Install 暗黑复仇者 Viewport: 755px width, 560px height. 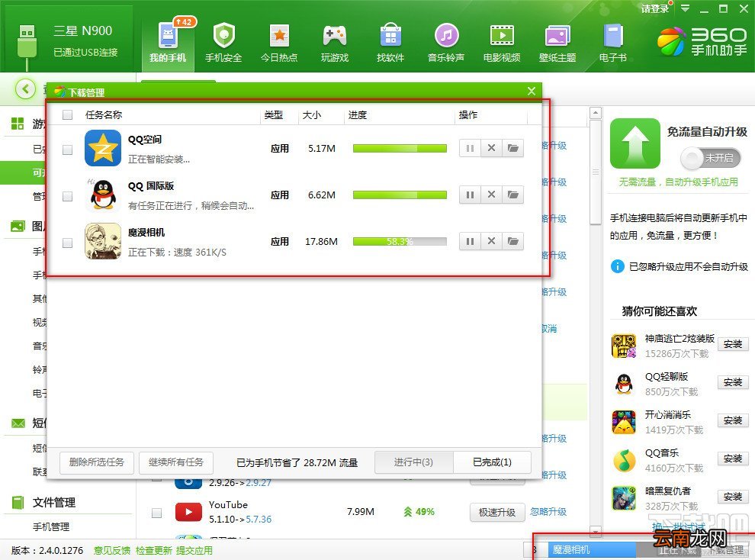[733, 497]
